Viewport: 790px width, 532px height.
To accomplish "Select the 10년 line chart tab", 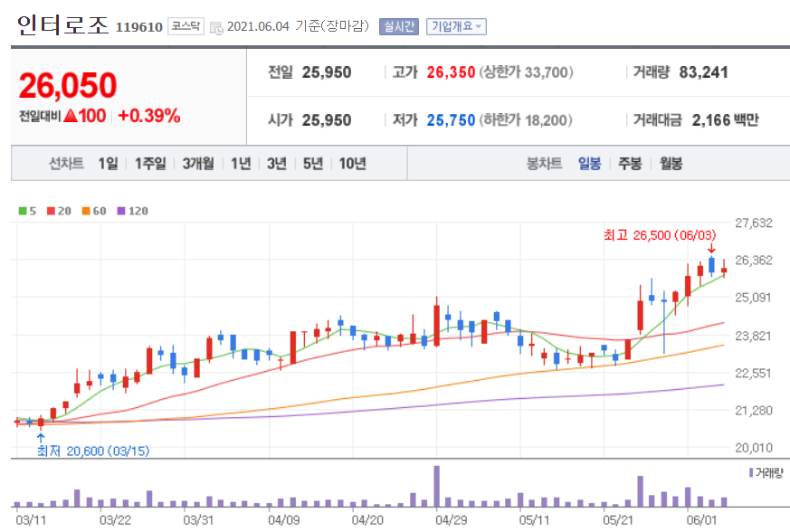I will (353, 163).
